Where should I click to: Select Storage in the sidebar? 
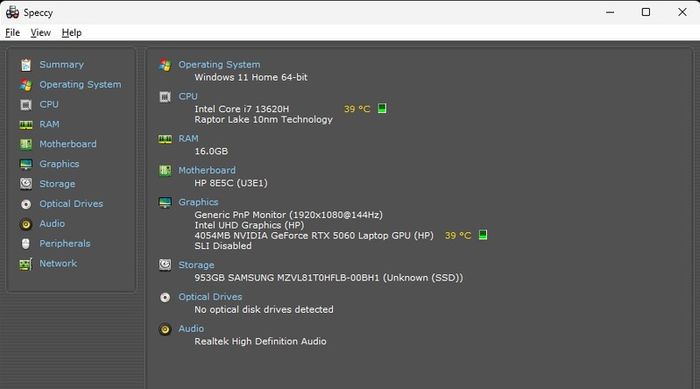[57, 184]
